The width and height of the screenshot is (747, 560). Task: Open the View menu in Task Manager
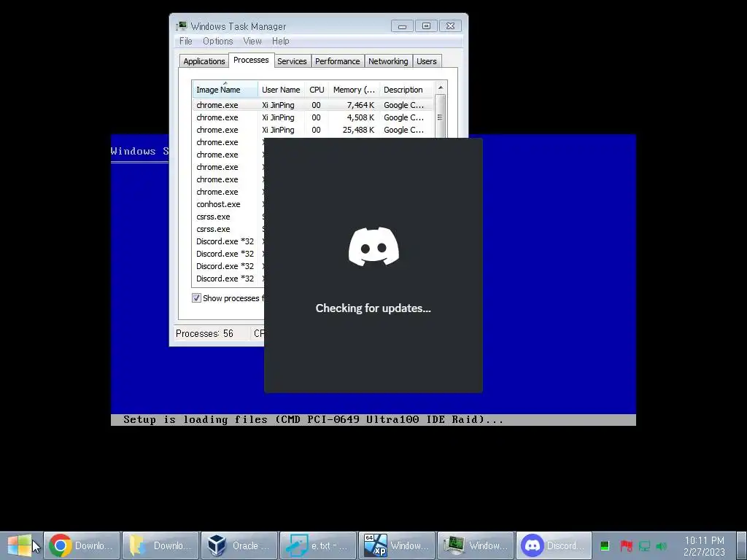(x=252, y=42)
